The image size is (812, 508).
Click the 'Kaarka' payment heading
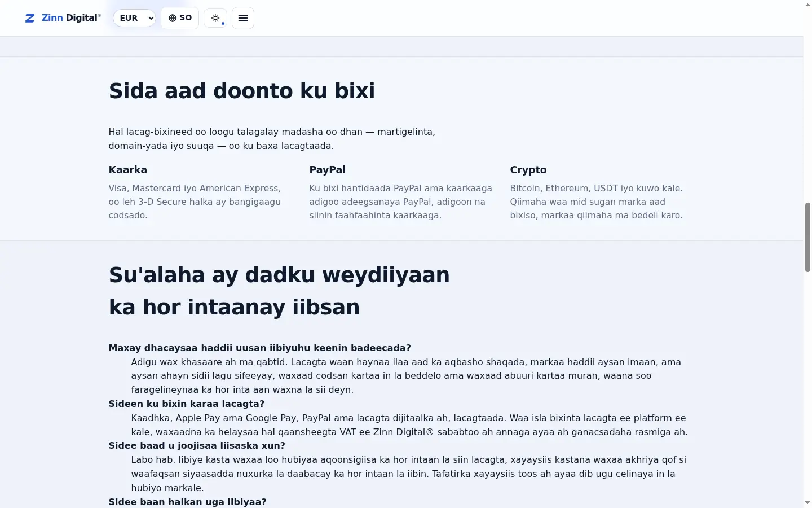[128, 170]
